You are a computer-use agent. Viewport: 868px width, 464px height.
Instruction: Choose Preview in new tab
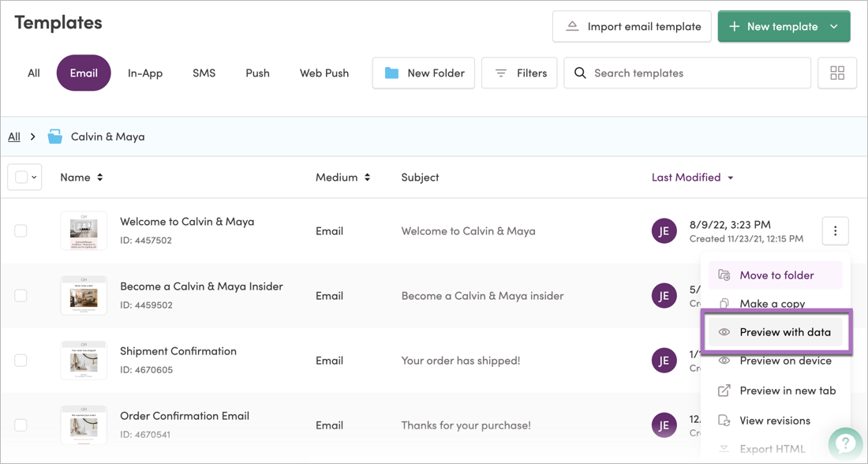tap(775, 391)
